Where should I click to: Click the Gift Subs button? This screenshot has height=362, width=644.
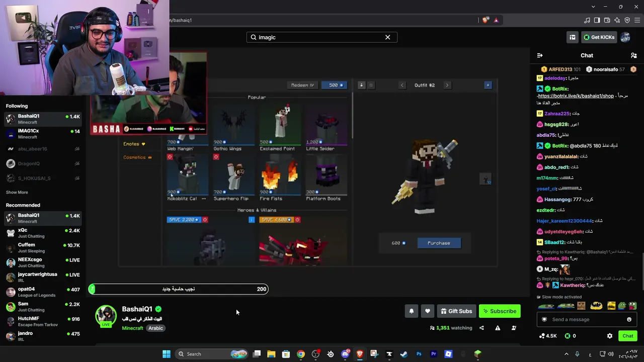pos(456,311)
